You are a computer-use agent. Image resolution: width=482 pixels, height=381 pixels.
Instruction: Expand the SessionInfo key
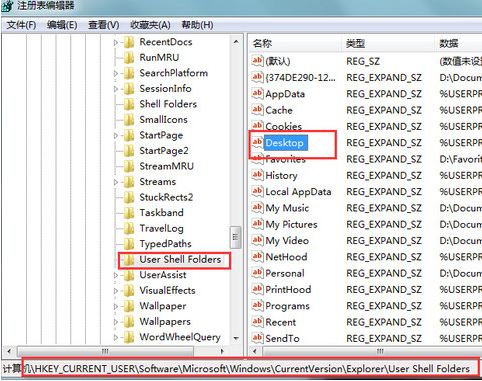point(116,89)
